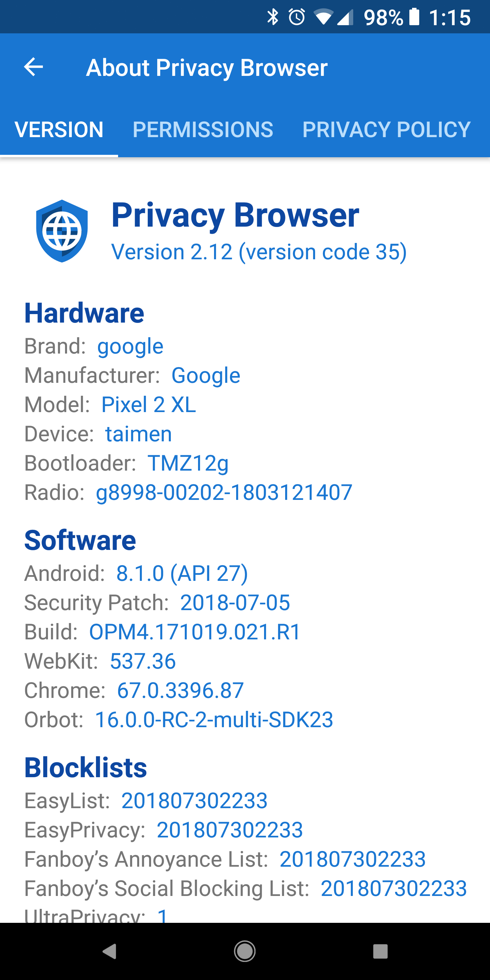Tap the Radio firmware version value
Viewport: 490px width, 980px height.
[x=224, y=493]
